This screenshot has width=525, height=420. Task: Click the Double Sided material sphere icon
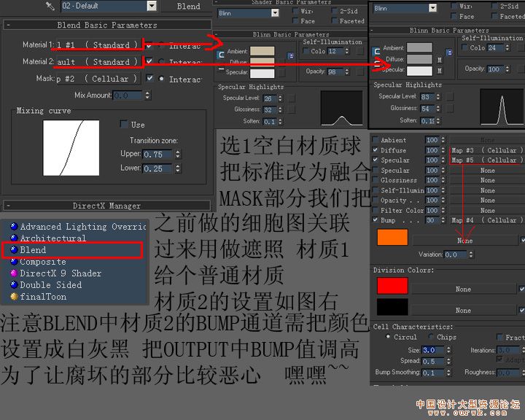[13, 285]
